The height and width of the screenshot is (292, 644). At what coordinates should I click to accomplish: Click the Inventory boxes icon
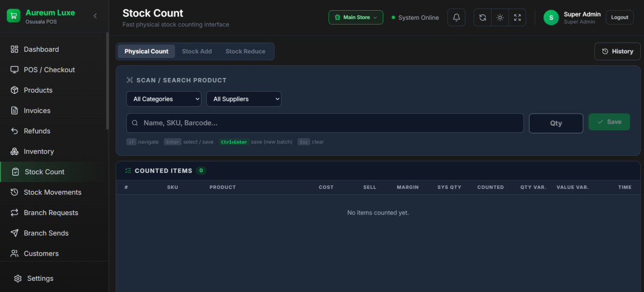click(14, 152)
